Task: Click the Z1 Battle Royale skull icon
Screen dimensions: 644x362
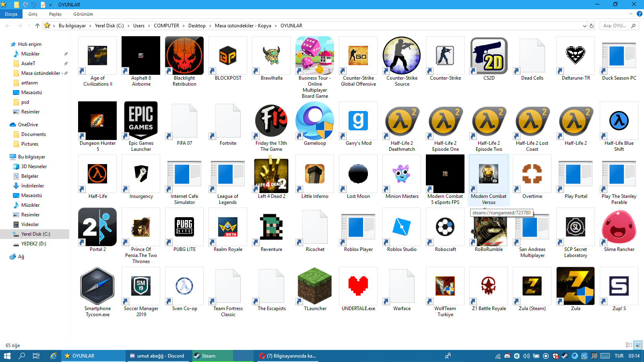Action: click(x=489, y=286)
